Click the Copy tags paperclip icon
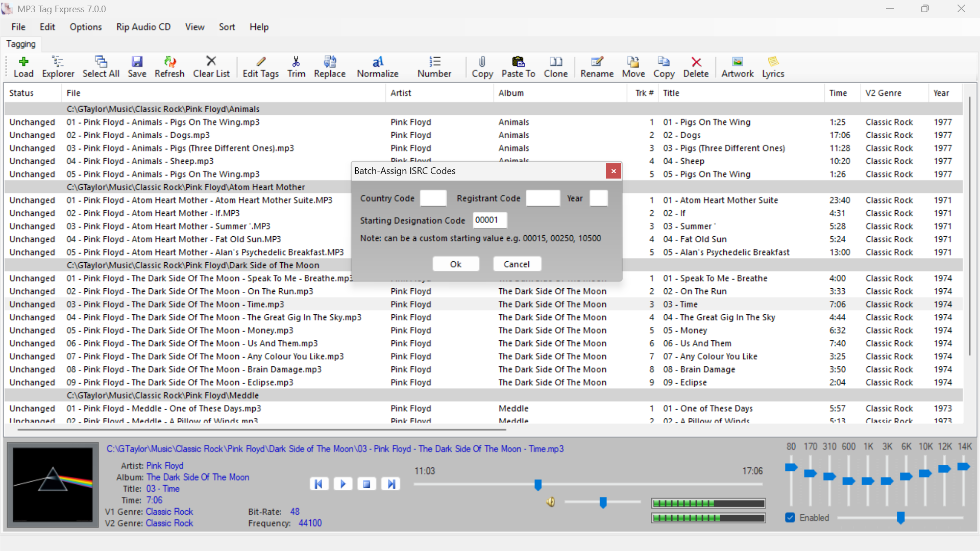980x551 pixels. point(482,67)
